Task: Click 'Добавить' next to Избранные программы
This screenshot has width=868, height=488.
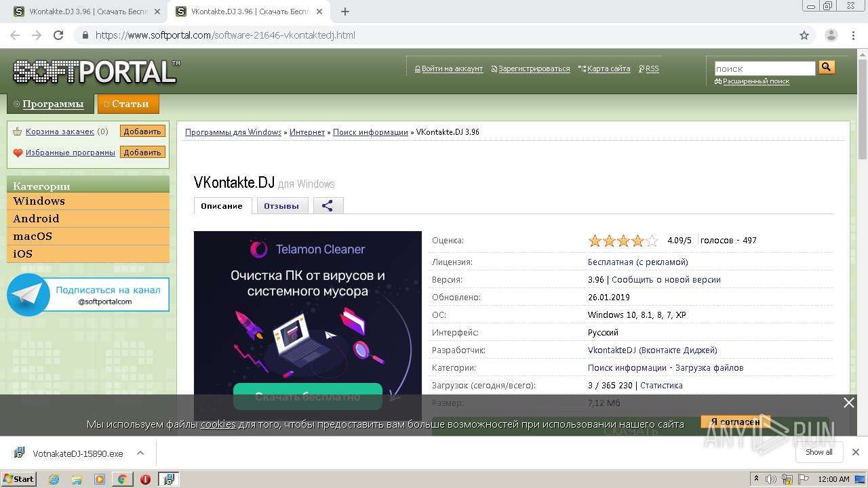Action: [x=142, y=152]
